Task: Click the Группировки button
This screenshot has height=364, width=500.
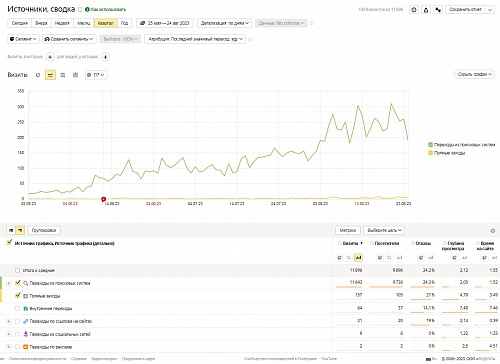Action: 44,230
